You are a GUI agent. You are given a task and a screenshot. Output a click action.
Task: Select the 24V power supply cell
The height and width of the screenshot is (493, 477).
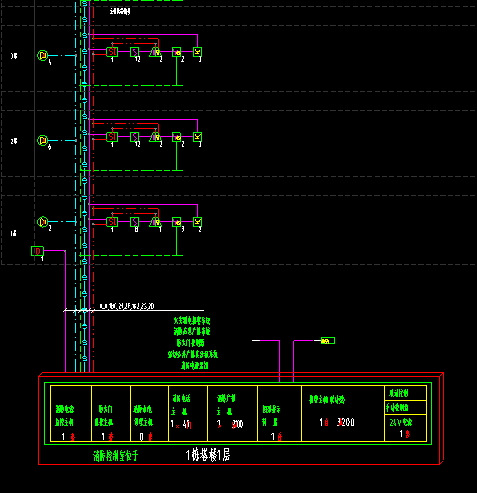click(x=406, y=428)
